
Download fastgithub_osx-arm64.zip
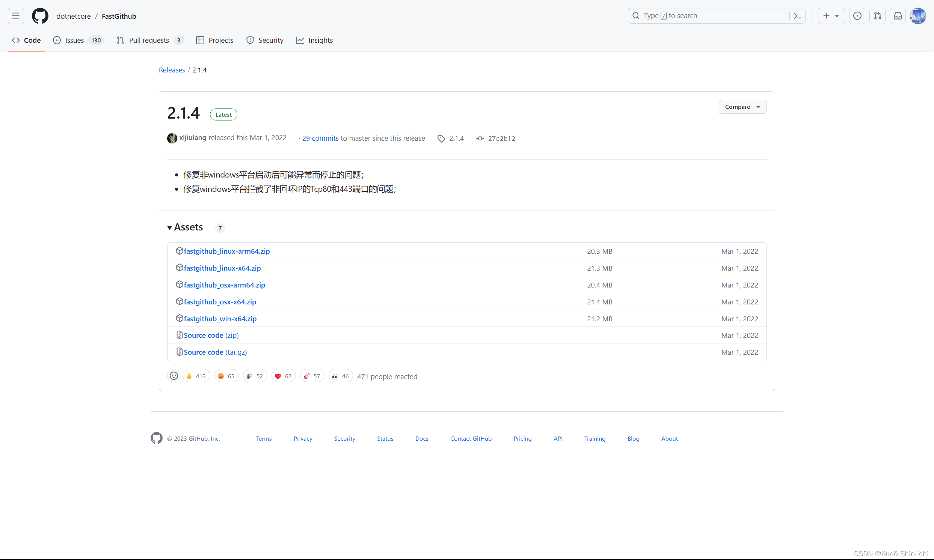[x=224, y=285]
